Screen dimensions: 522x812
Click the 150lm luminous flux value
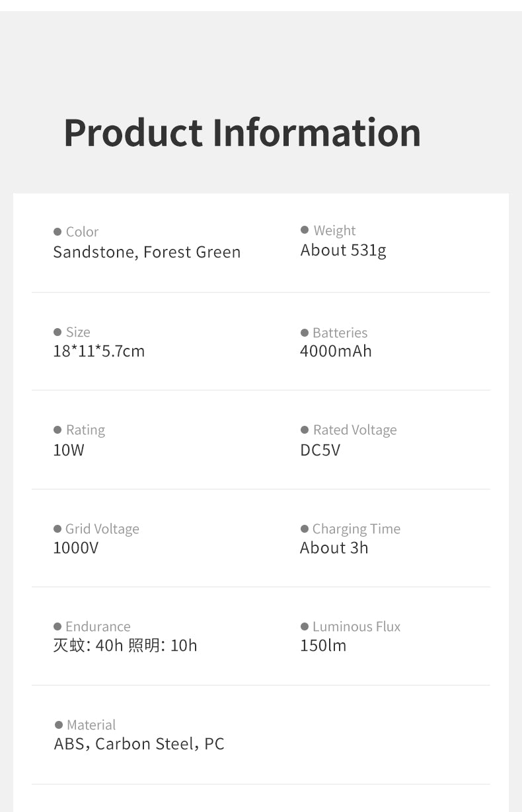coord(323,646)
